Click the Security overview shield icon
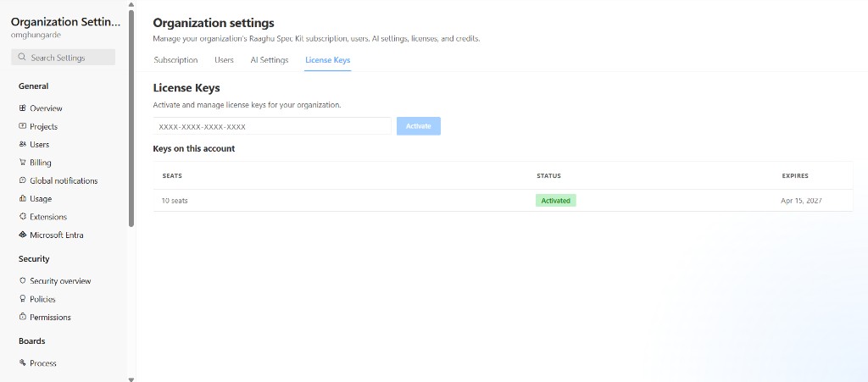 click(x=23, y=281)
